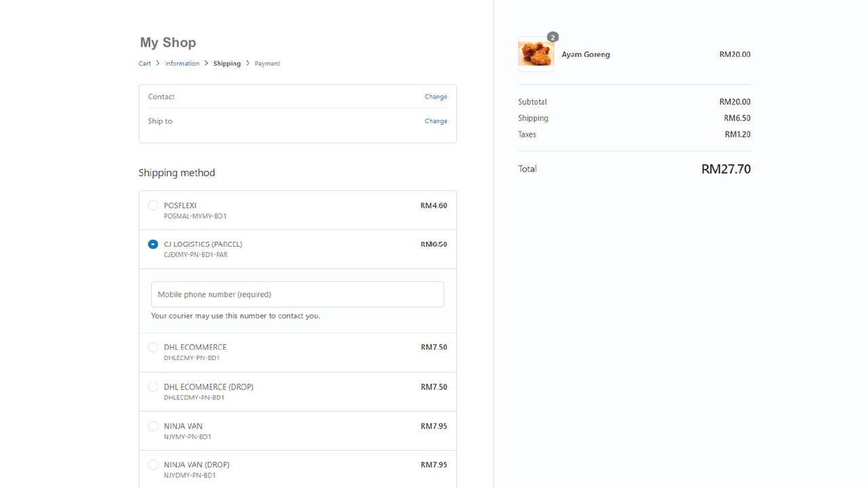
Task: Open Information breadcrumb link
Action: click(x=182, y=64)
